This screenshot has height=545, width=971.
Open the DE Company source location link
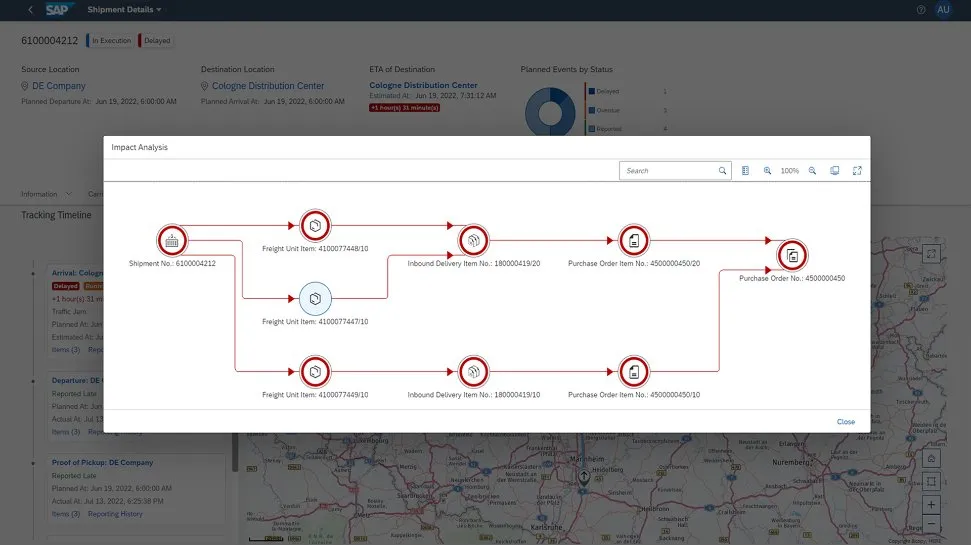click(x=59, y=86)
